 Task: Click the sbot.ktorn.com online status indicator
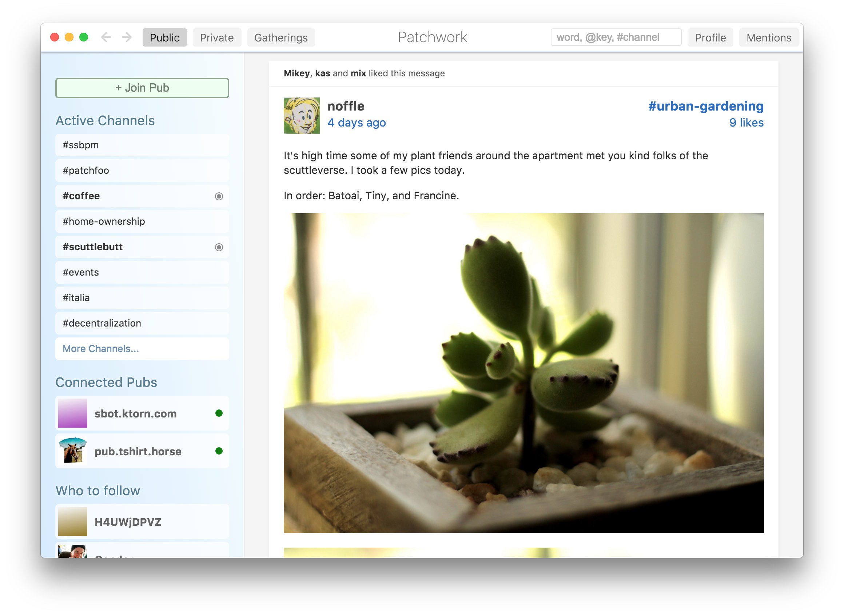[221, 413]
